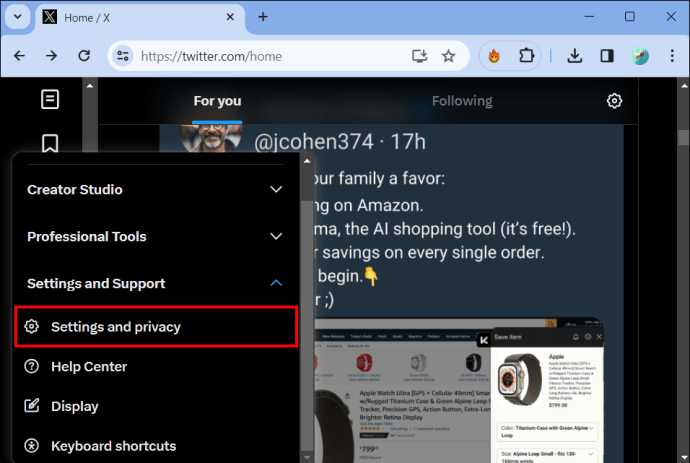Click the browser back arrow
Viewport: 690px width, 463px height.
19,56
